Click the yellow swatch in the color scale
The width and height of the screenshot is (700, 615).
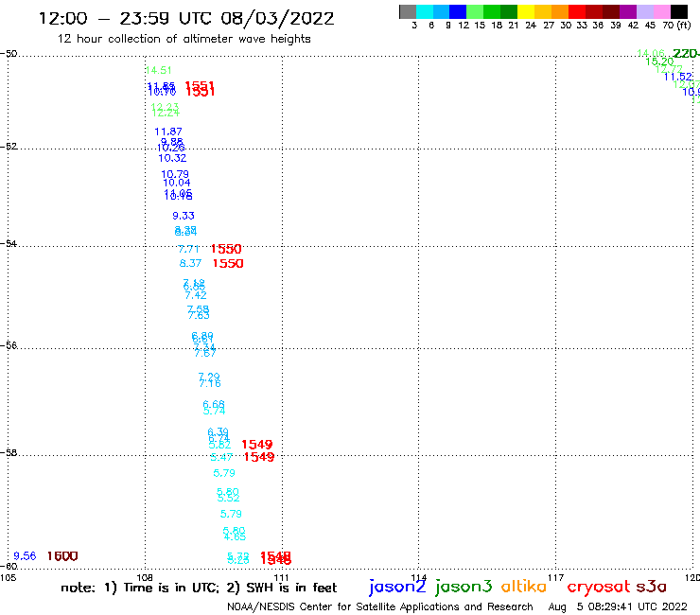point(526,11)
